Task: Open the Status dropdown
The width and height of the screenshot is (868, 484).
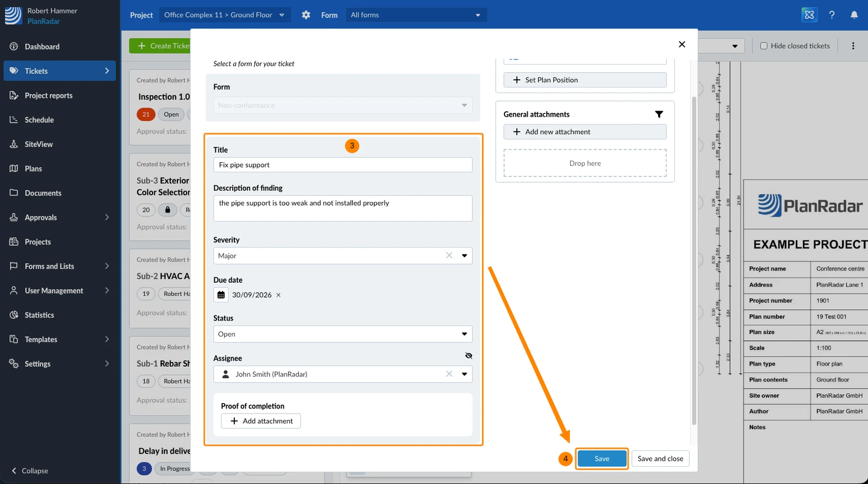Action: pos(343,334)
